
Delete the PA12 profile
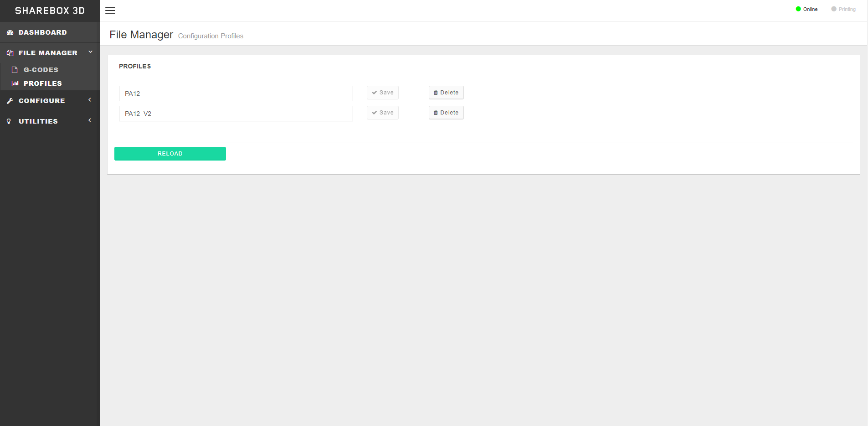coord(446,93)
